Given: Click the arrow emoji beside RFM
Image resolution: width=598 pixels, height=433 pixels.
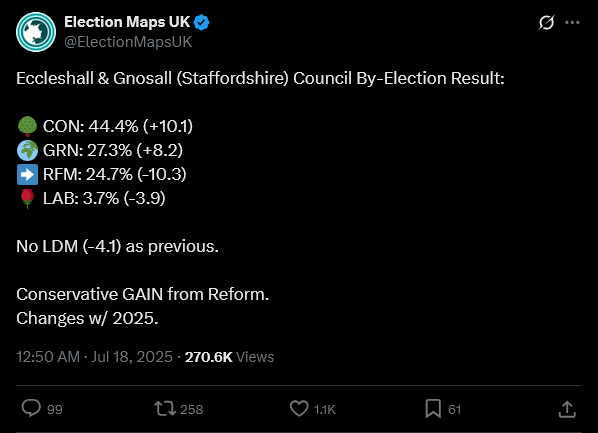Looking at the screenshot, I should point(27,174).
